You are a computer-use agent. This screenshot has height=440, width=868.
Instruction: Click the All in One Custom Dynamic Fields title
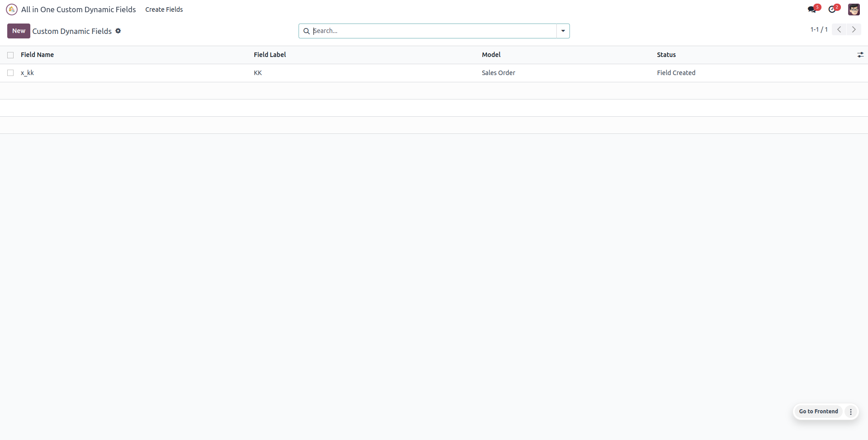pos(78,9)
